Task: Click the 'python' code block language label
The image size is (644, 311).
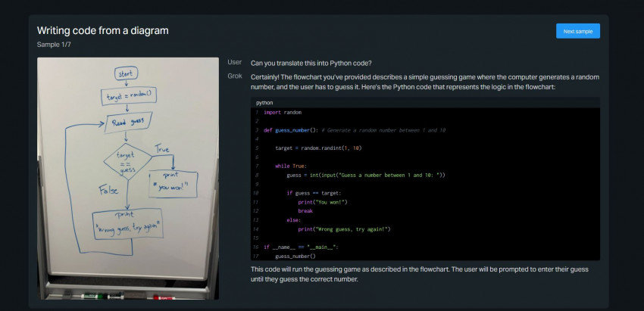Action: (264, 102)
